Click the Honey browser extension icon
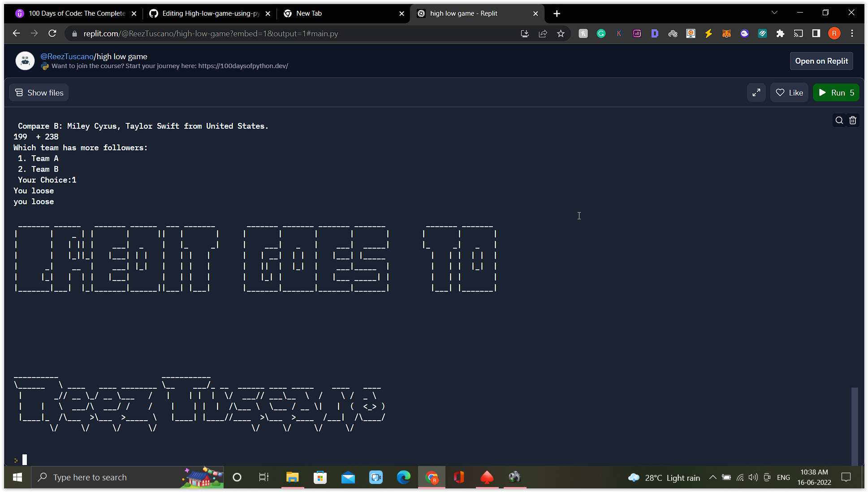 (583, 33)
